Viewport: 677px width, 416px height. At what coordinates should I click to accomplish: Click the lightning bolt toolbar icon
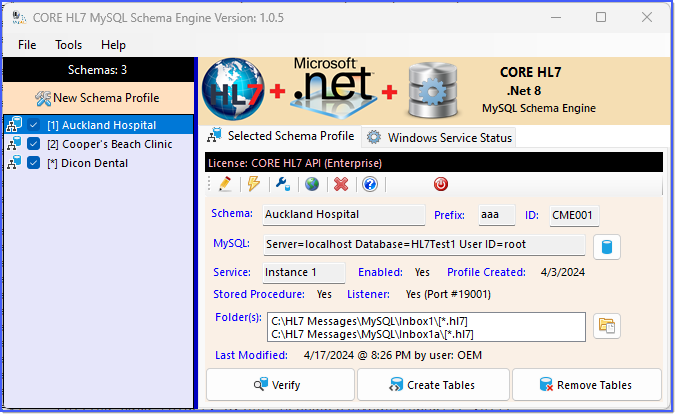pos(253,184)
